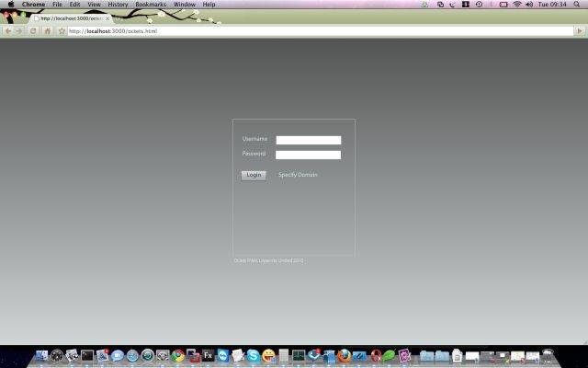Open the Trash in the Dock
This screenshot has height=368, width=588.
pos(548,355)
